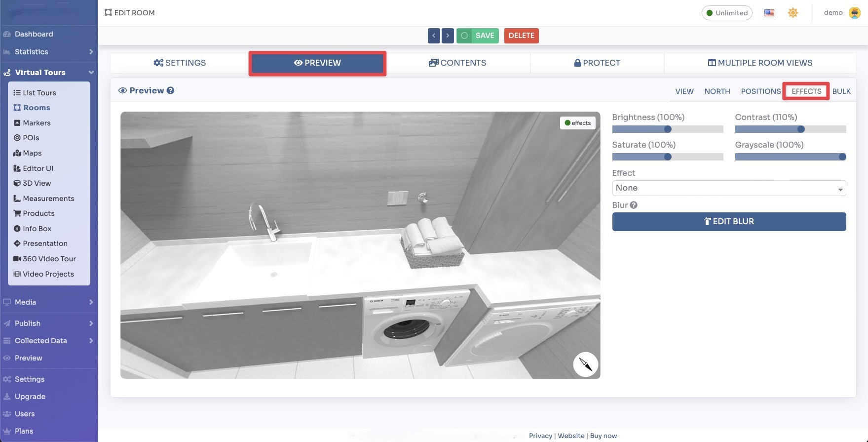Collapse the Virtual Tours menu
The image size is (868, 442).
tap(48, 73)
